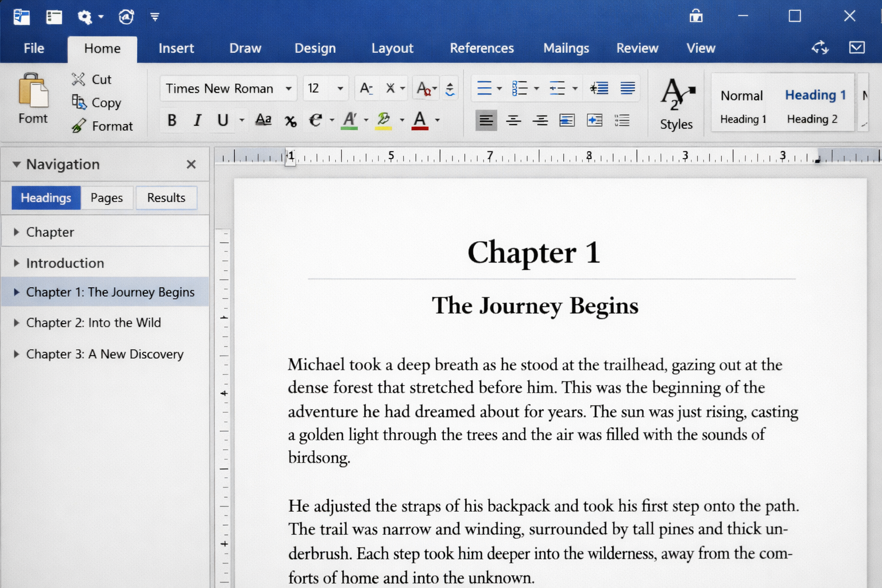The width and height of the screenshot is (882, 588).
Task: Expand the styles gallery arrow
Action: pos(863,125)
